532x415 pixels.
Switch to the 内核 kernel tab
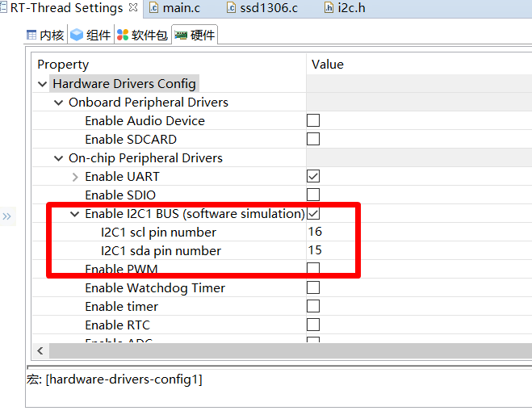click(x=45, y=35)
